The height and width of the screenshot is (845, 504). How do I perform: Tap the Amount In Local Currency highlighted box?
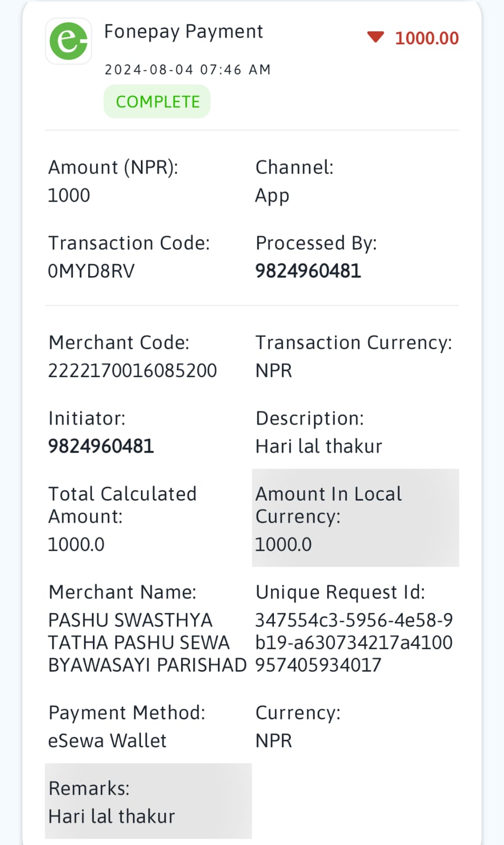[x=355, y=518]
